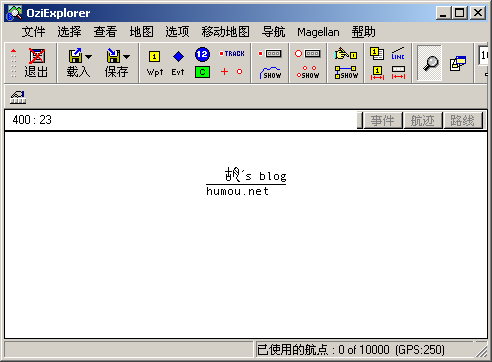Click the rectangle with red arrows icon
This screenshot has width=492, height=362.
point(398,73)
